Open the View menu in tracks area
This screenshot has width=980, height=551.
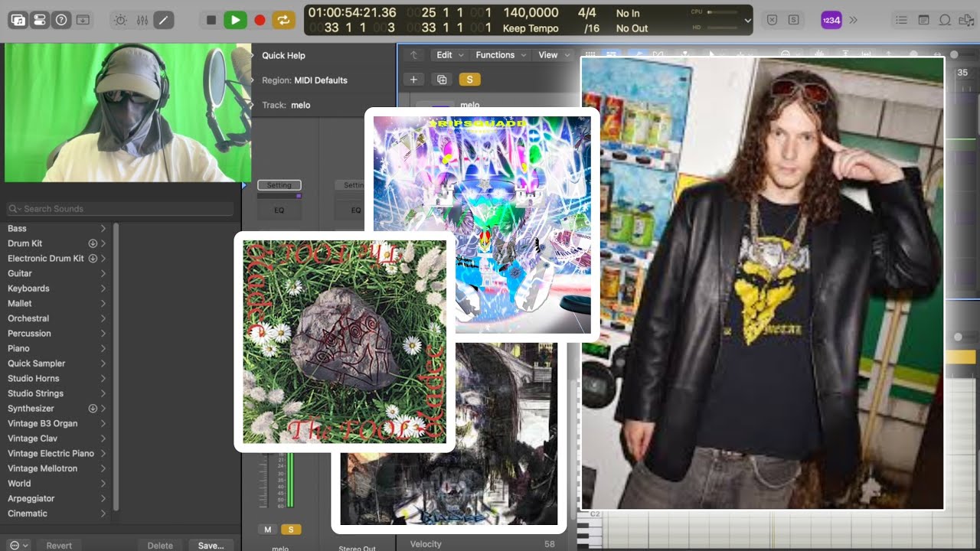point(554,55)
